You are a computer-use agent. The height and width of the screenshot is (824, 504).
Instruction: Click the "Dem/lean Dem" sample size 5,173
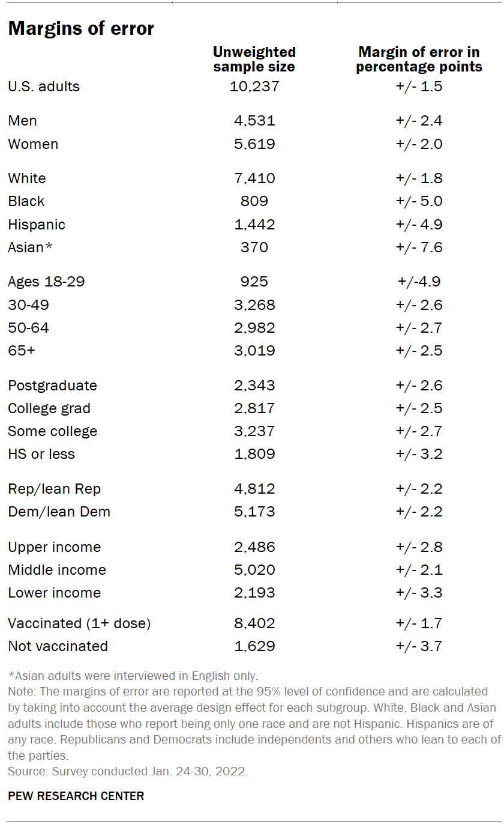coord(254,512)
